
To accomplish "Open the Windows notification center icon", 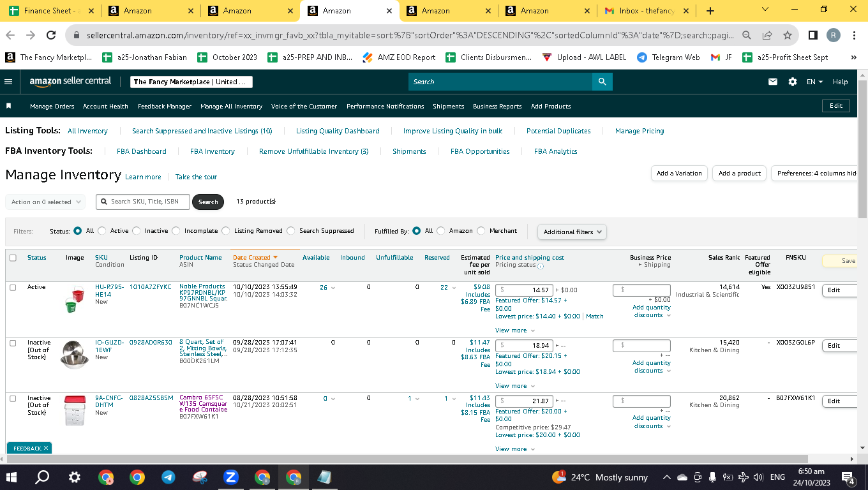I will click(x=848, y=477).
